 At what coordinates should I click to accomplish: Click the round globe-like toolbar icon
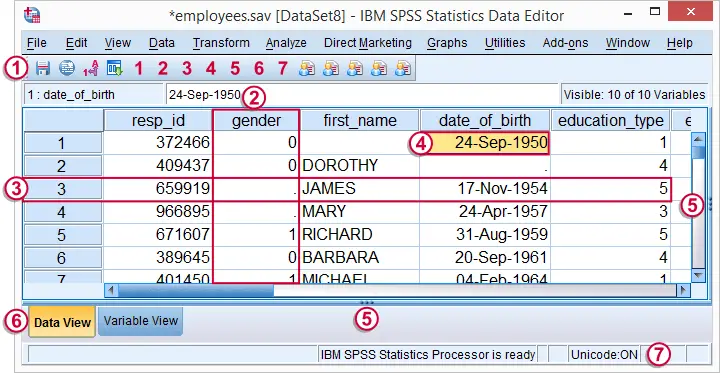[67, 69]
